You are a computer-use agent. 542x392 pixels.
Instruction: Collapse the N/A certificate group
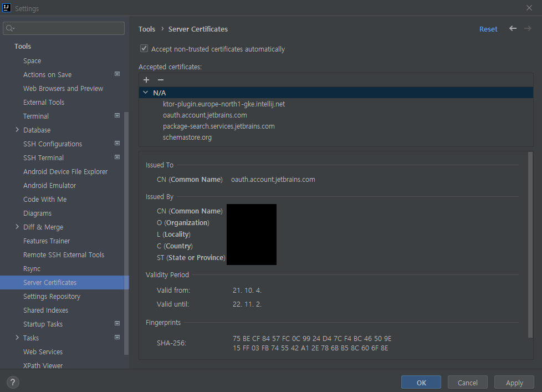tap(146, 93)
